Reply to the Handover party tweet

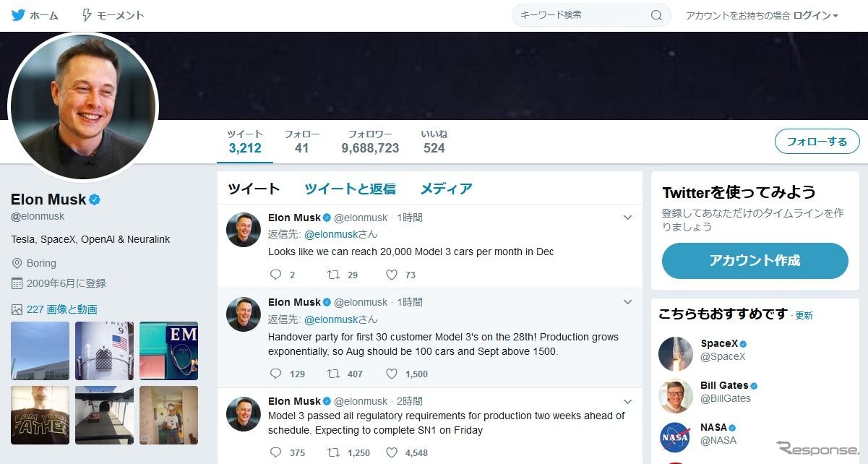point(275,374)
